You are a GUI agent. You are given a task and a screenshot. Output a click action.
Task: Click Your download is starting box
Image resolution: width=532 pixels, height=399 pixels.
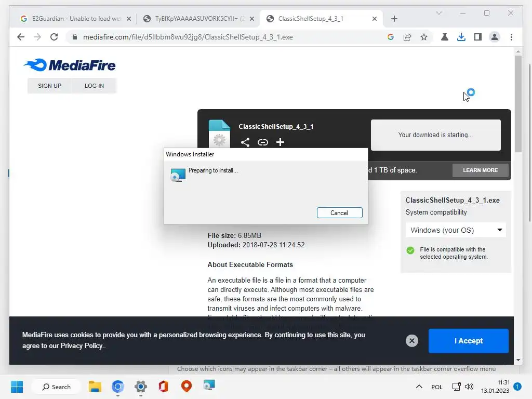pos(436,135)
